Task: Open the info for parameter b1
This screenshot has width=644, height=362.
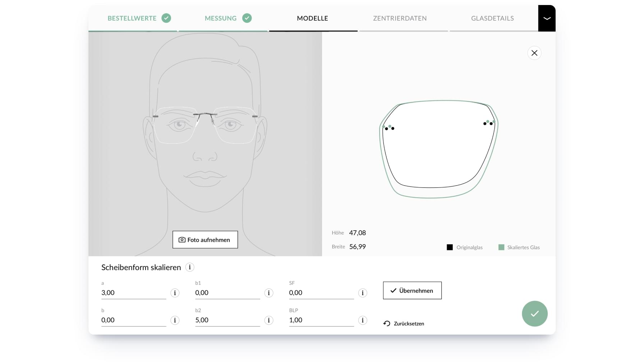Action: point(269,293)
